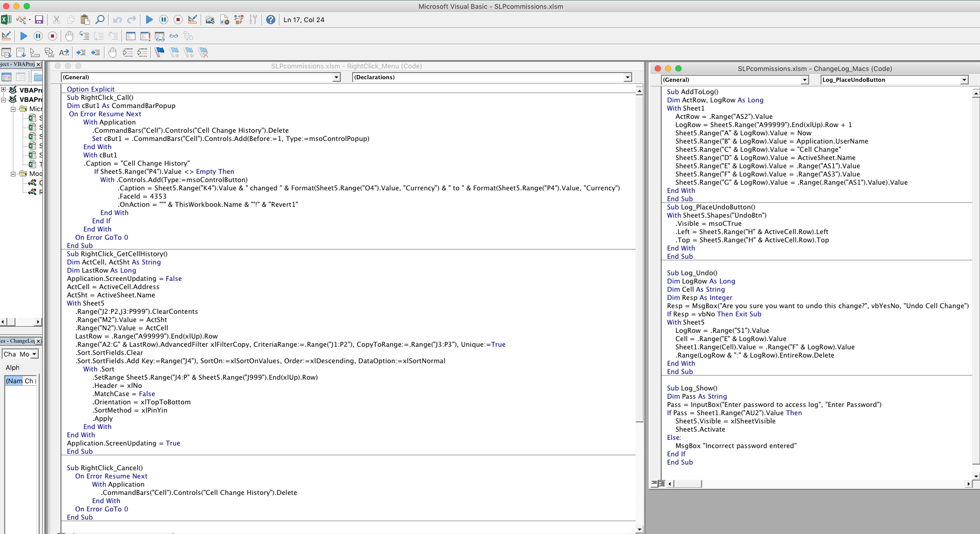Click the Indent icon in the Edit toolbar
The height and width of the screenshot is (534, 980).
[81, 52]
